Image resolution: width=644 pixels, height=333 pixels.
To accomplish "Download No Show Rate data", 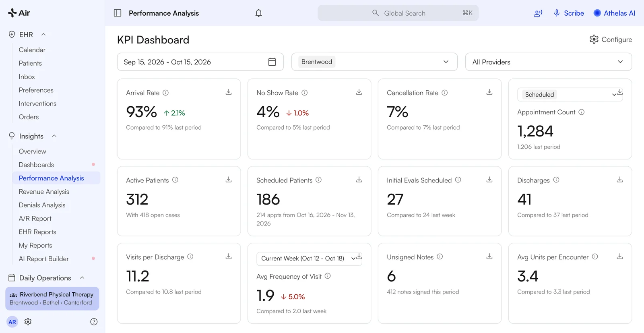I will (359, 92).
